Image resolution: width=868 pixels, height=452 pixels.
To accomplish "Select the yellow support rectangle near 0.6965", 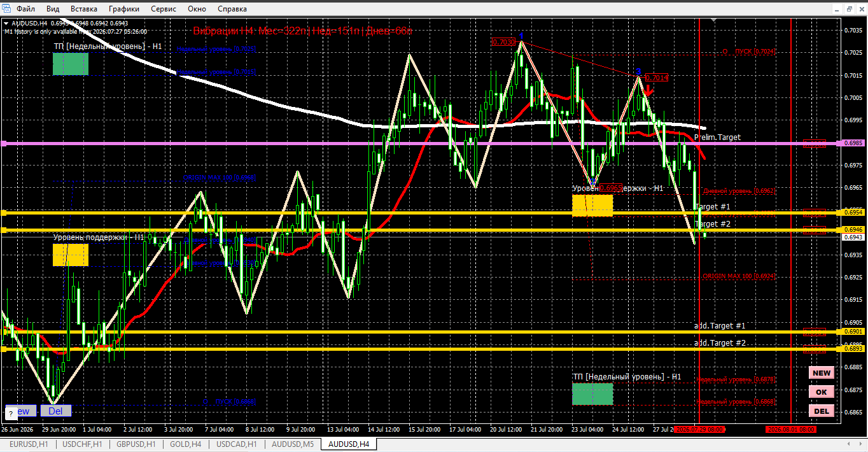I will tap(592, 206).
